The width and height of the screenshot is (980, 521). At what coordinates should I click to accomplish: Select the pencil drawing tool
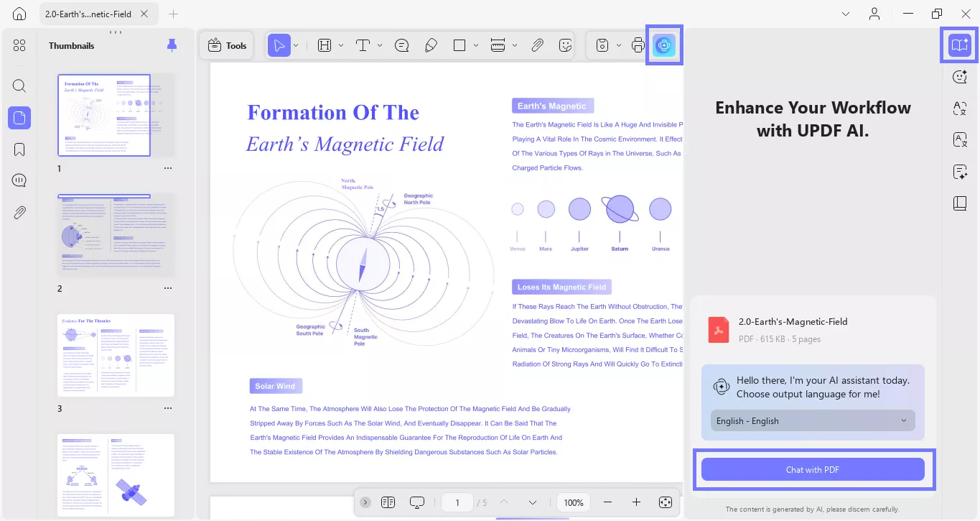[431, 46]
